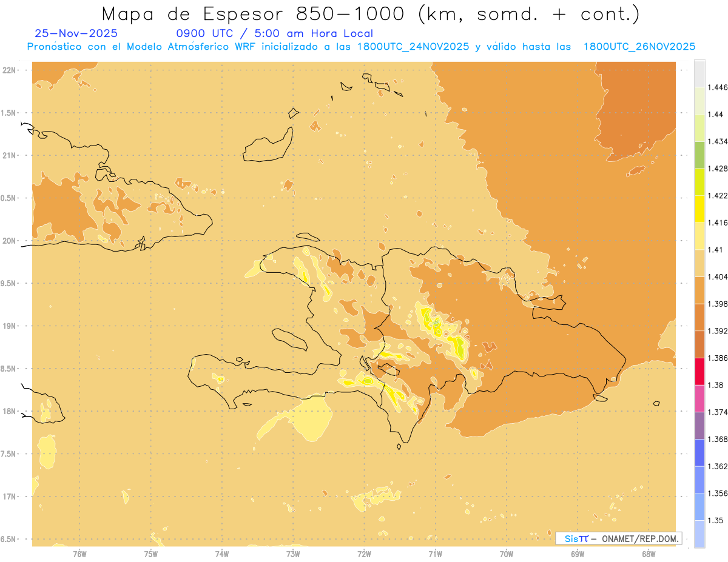Click the gray swatch above 1.446 in the legend
728x562 pixels.
point(699,73)
